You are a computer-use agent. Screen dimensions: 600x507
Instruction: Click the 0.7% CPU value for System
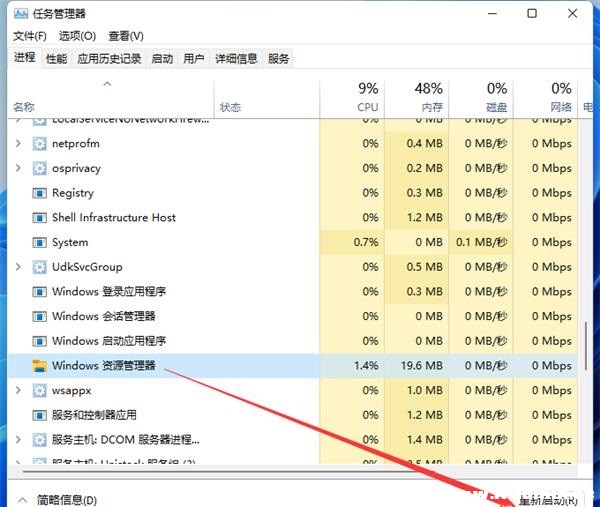pos(366,242)
